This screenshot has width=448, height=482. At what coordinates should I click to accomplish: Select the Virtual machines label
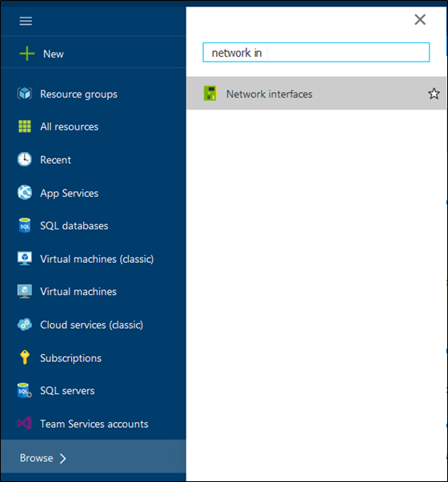[x=78, y=292]
